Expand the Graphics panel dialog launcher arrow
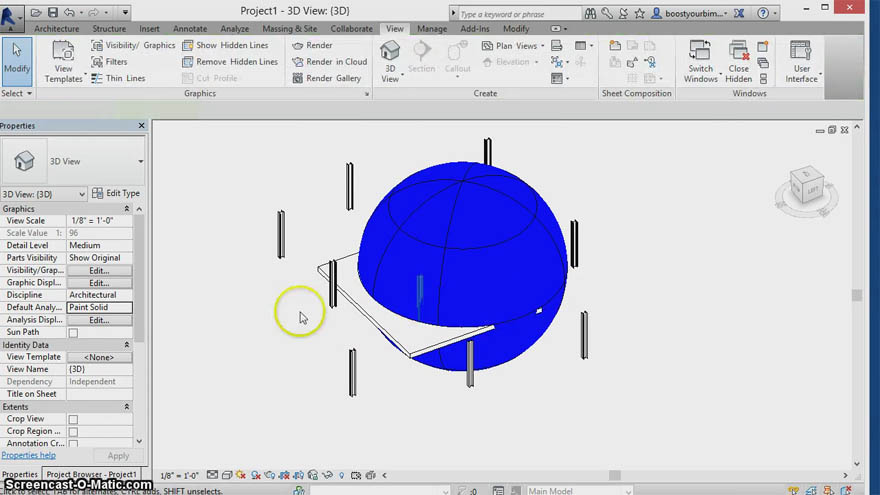This screenshot has height=495, width=880. click(x=366, y=94)
